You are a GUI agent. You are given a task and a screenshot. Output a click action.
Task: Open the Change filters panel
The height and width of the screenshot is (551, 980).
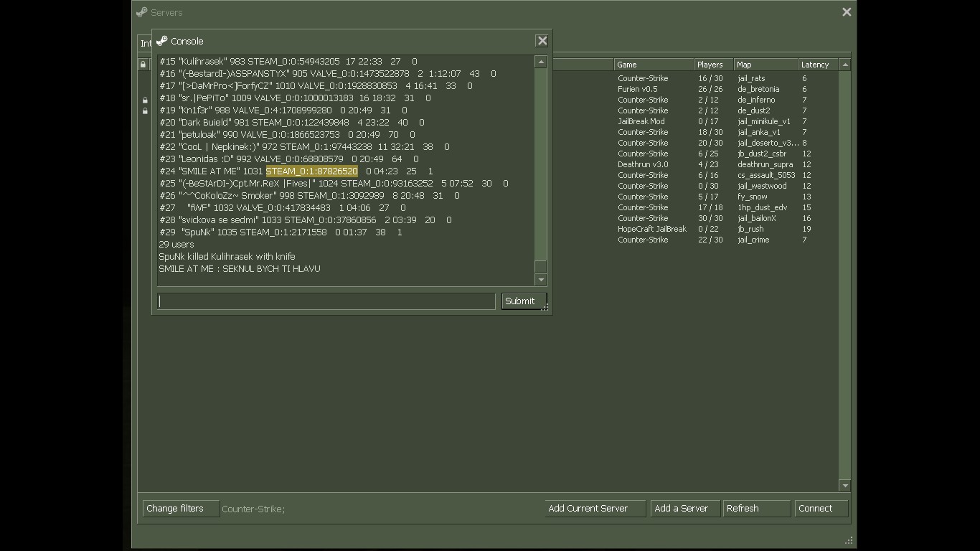(x=181, y=509)
